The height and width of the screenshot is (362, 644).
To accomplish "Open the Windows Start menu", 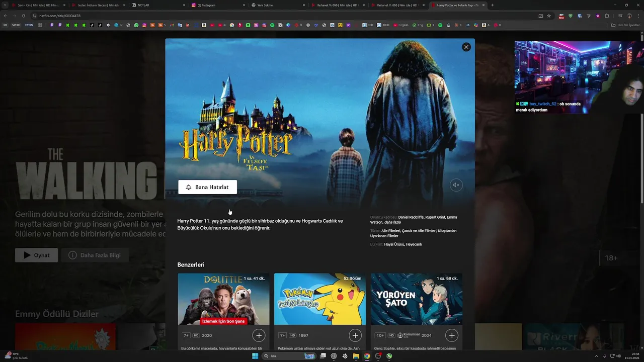I will (255, 356).
